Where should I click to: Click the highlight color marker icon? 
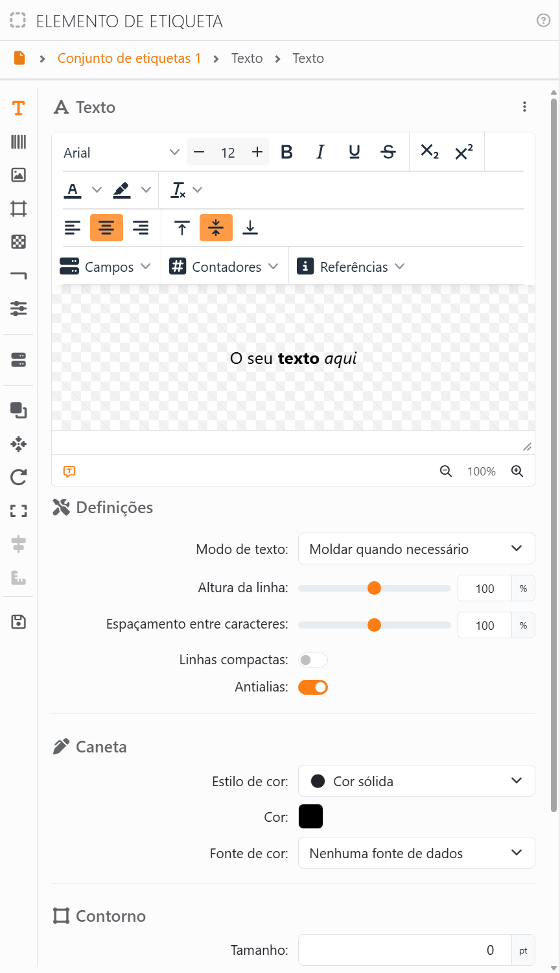(122, 190)
